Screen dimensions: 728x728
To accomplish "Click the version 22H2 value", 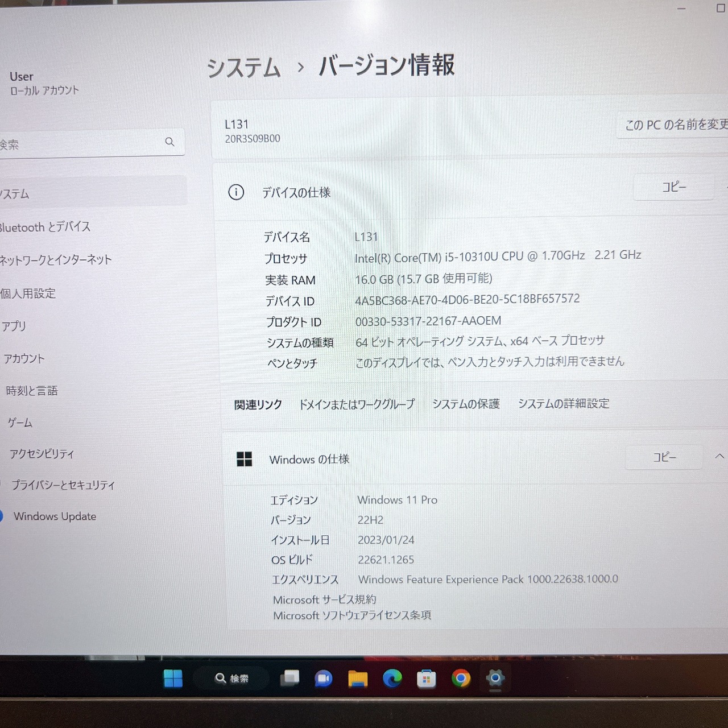I will pos(370,520).
